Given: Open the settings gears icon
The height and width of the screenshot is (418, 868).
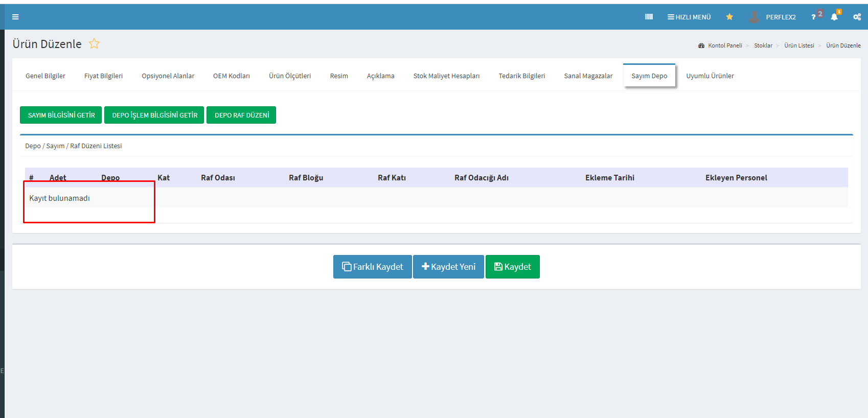Looking at the screenshot, I should coord(857,17).
